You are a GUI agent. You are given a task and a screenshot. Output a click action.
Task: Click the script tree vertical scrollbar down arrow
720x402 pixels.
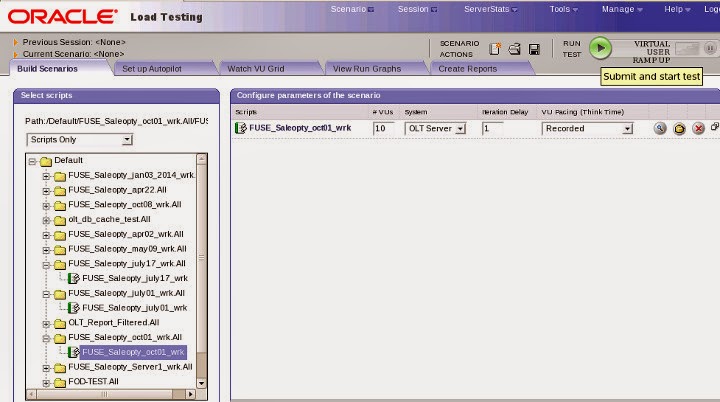(x=201, y=383)
